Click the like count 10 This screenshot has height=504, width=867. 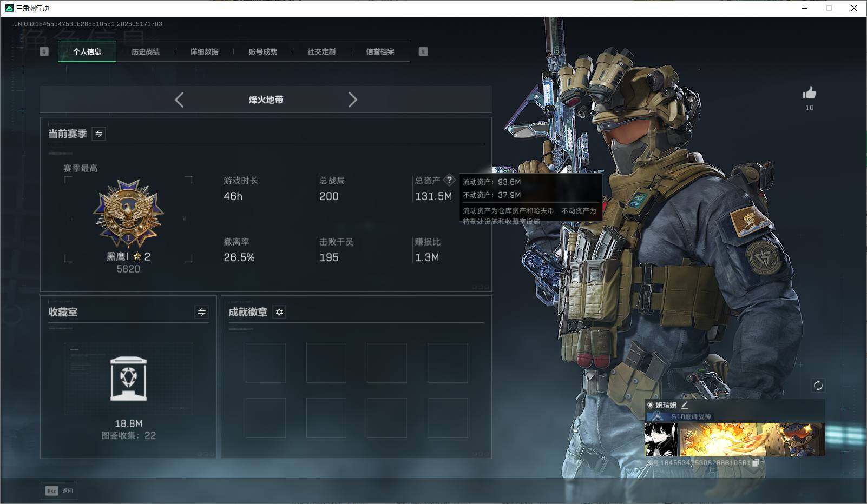point(810,108)
